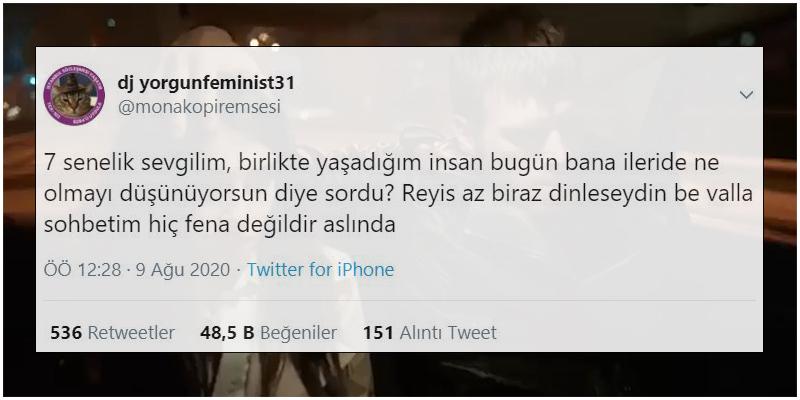The image size is (800, 400).
Task: Open dj yorgunfeminist31 display name profile
Action: [x=206, y=84]
